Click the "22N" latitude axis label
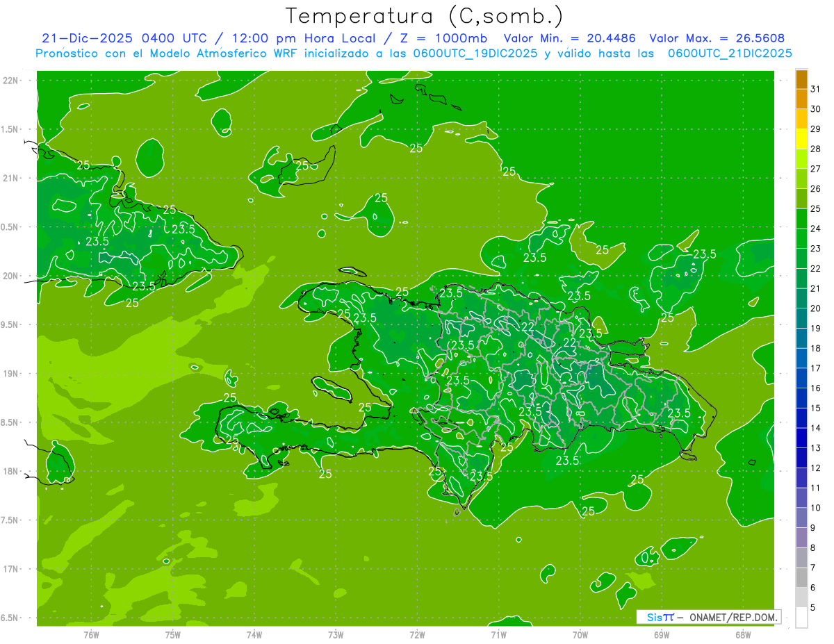This screenshot has width=834, height=644. 10,81
